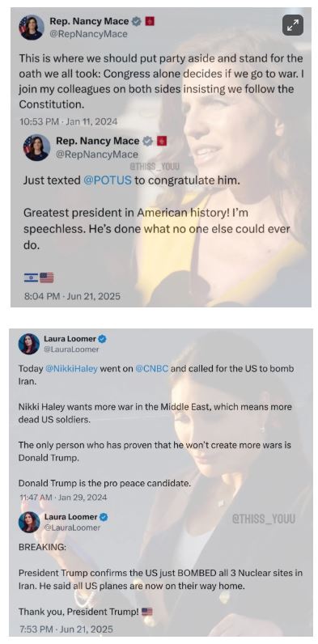Click the US flag emoji after Thank you, President Trump
Image resolution: width=318 pixels, height=644 pixels.
click(147, 612)
